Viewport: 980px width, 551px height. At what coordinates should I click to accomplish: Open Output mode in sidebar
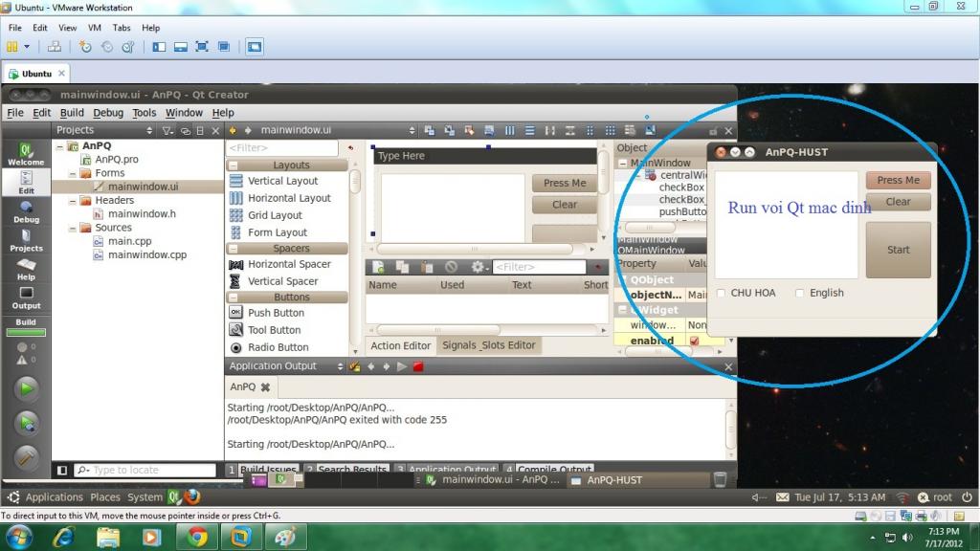coord(26,298)
